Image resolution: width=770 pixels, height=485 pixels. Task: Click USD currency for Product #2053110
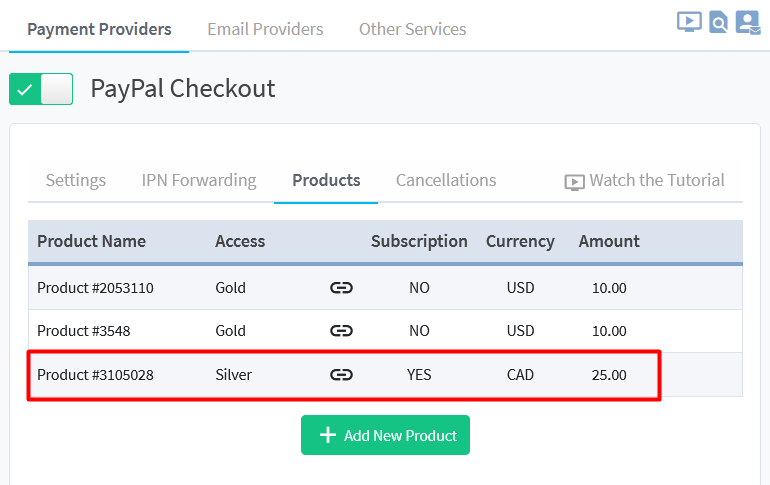[x=521, y=288]
